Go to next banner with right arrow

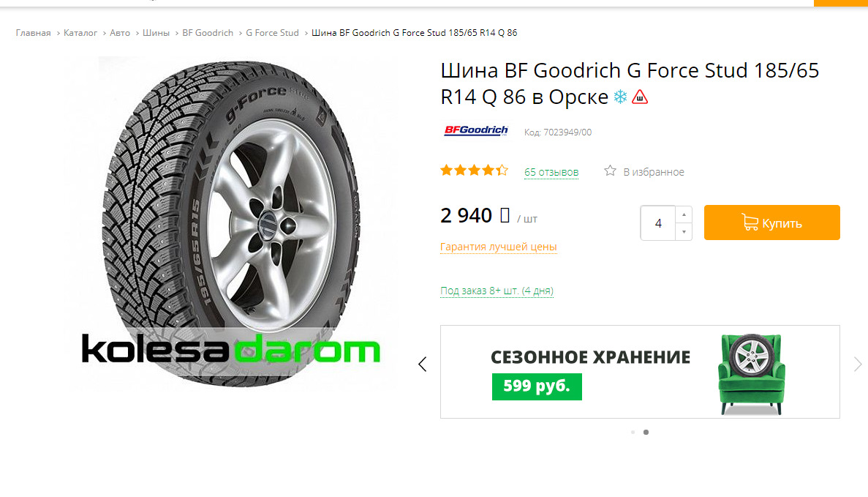tap(858, 364)
